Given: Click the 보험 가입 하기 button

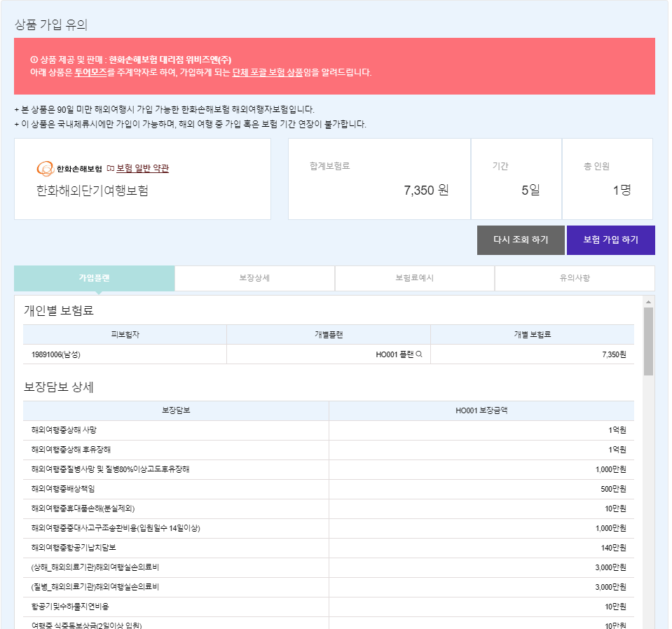Looking at the screenshot, I should (x=611, y=240).
